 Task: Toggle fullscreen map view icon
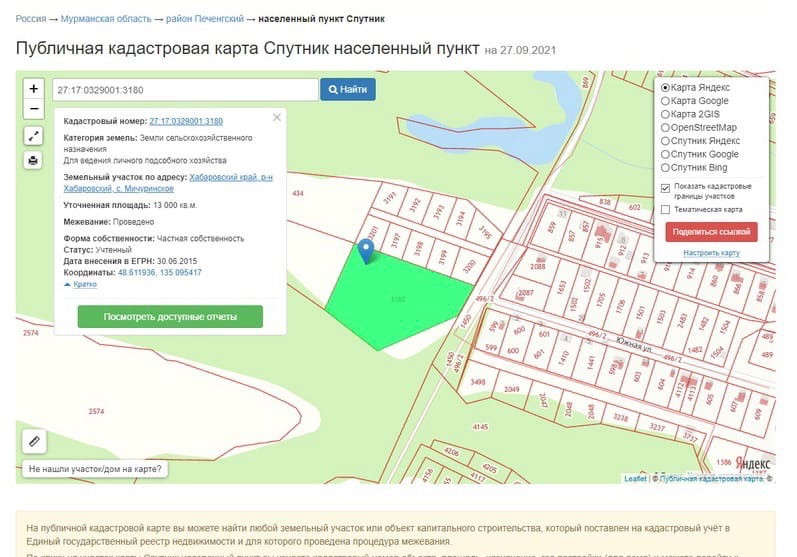[x=34, y=136]
